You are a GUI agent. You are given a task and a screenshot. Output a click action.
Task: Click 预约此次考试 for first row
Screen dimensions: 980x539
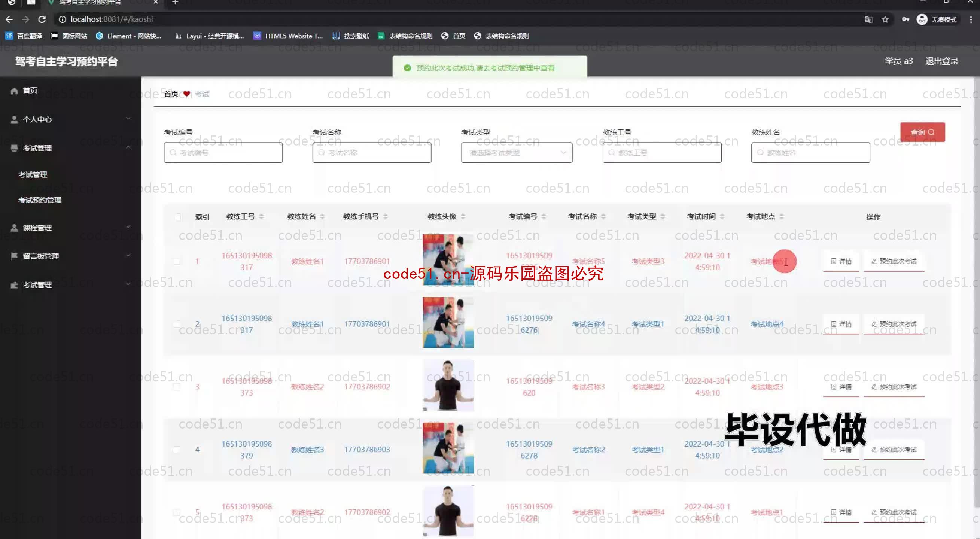pos(894,261)
